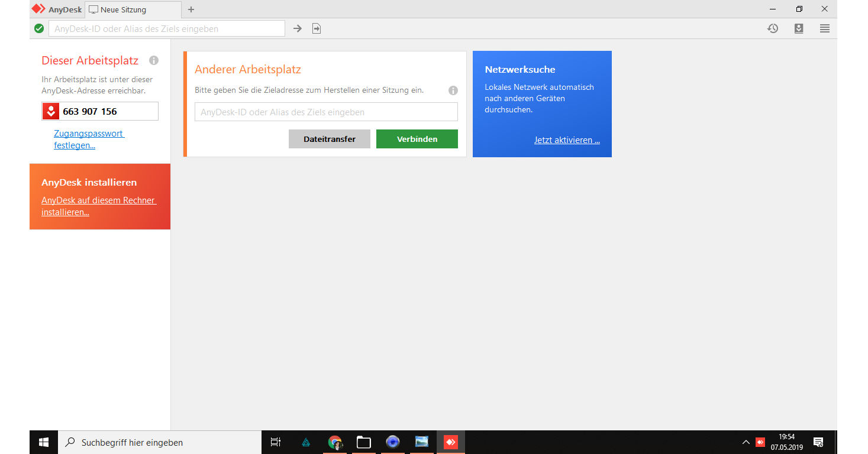Screen dimensions: 868x454
Task: Click the file transfer icon in toolbar
Action: click(x=317, y=28)
